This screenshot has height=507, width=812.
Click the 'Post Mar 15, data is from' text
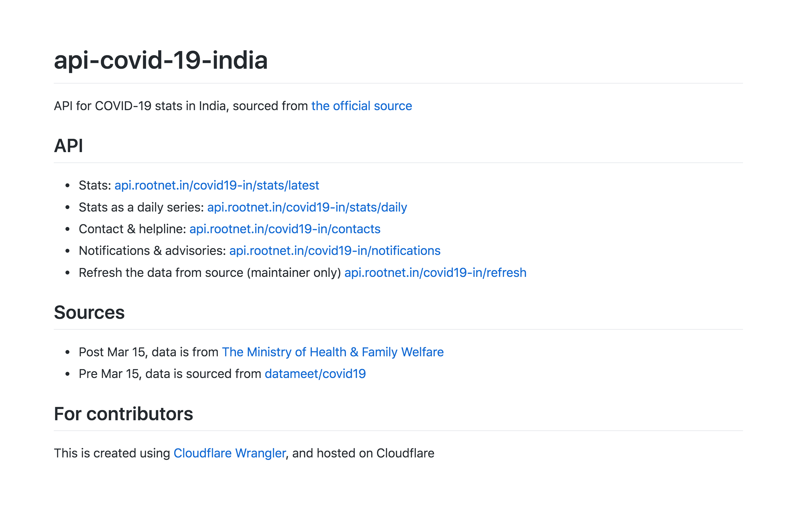[149, 352]
